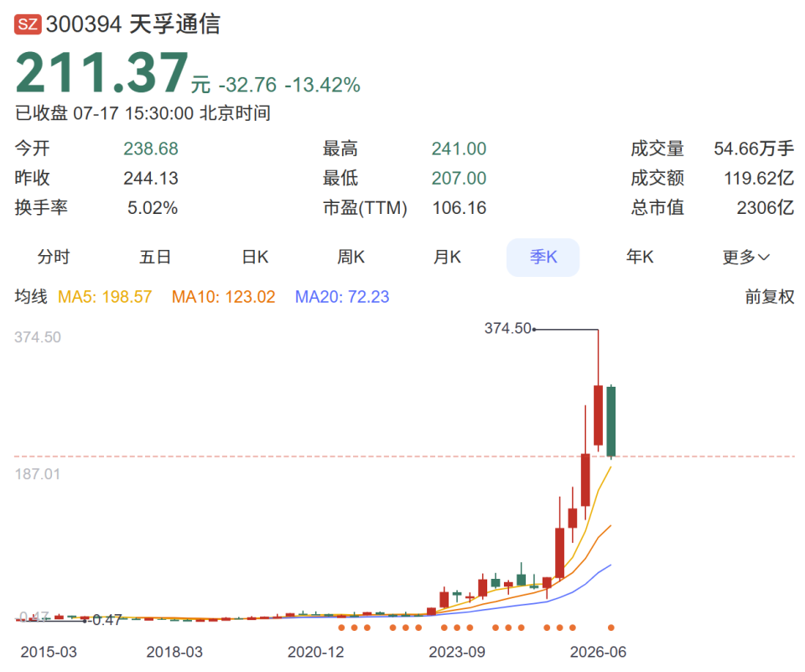The width and height of the screenshot is (805, 672).
Task: Click the 成交量 value 54.66万手
Action: click(x=754, y=148)
